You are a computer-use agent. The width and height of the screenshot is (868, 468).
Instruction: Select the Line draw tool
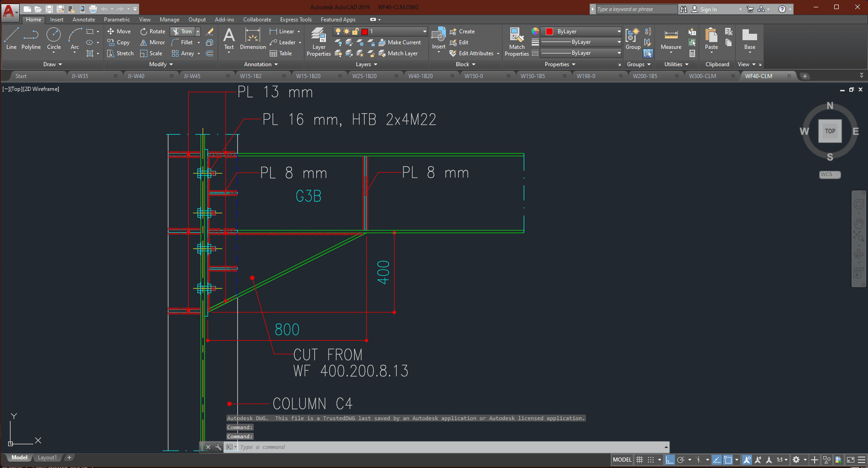click(11, 39)
